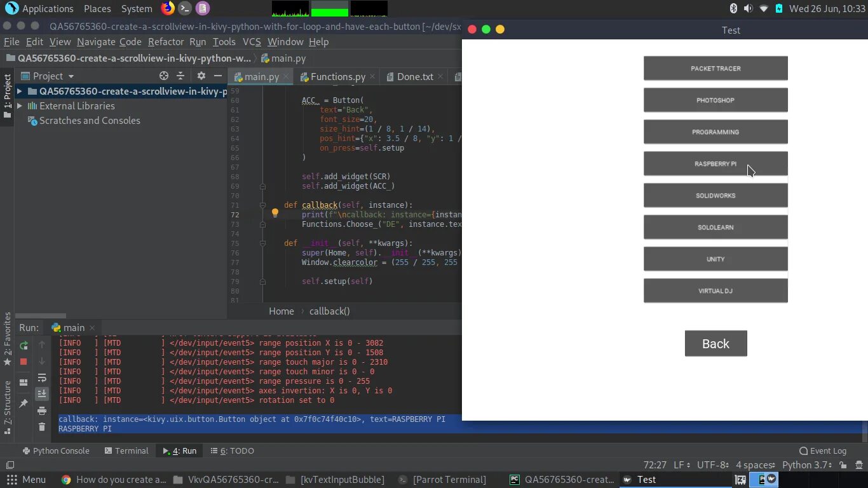The width and height of the screenshot is (868, 488).
Task: Expand External Libraries node
Action: point(20,105)
